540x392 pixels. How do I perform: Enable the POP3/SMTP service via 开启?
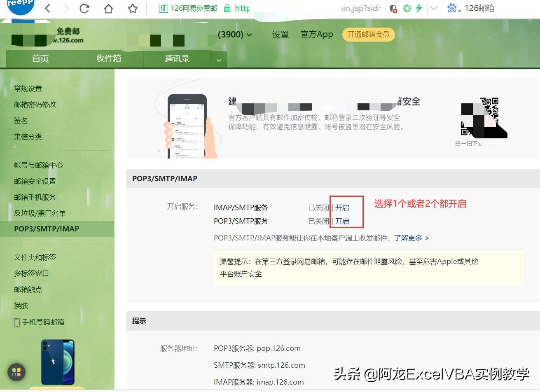point(341,221)
